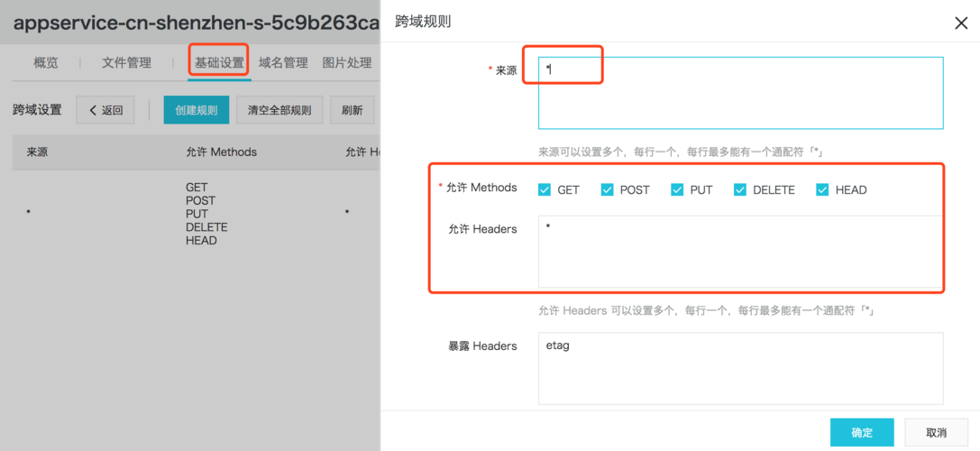Click the 暴露 Headers field label
The height and width of the screenshot is (451, 980).
point(482,345)
